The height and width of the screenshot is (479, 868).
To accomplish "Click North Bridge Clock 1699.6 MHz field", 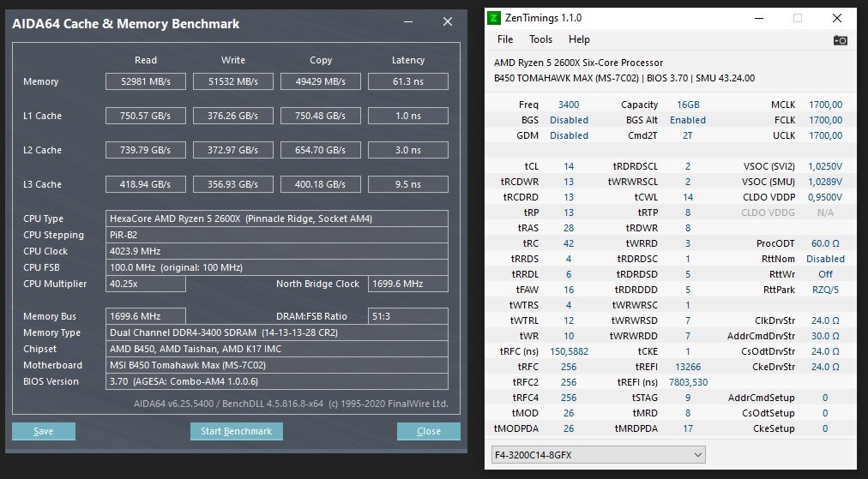I will (408, 284).
